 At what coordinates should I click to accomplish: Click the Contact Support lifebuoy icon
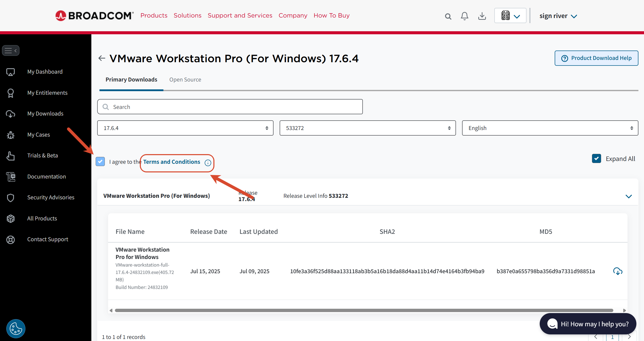(10, 240)
